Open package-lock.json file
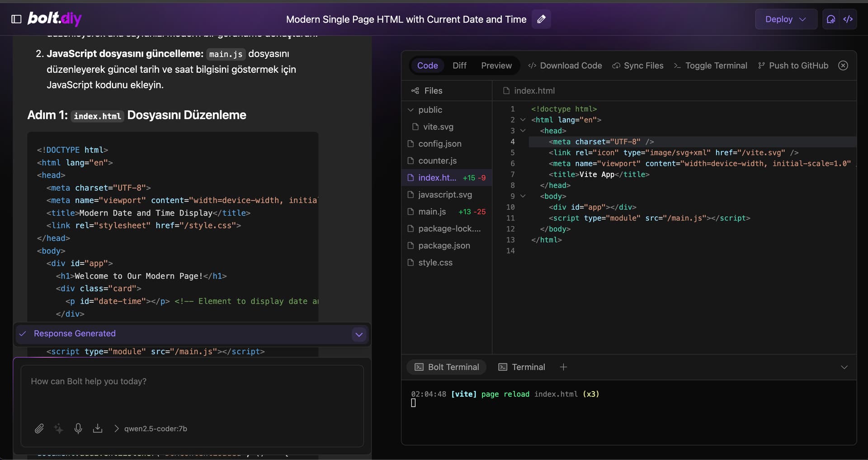This screenshot has height=460, width=868. tap(447, 229)
